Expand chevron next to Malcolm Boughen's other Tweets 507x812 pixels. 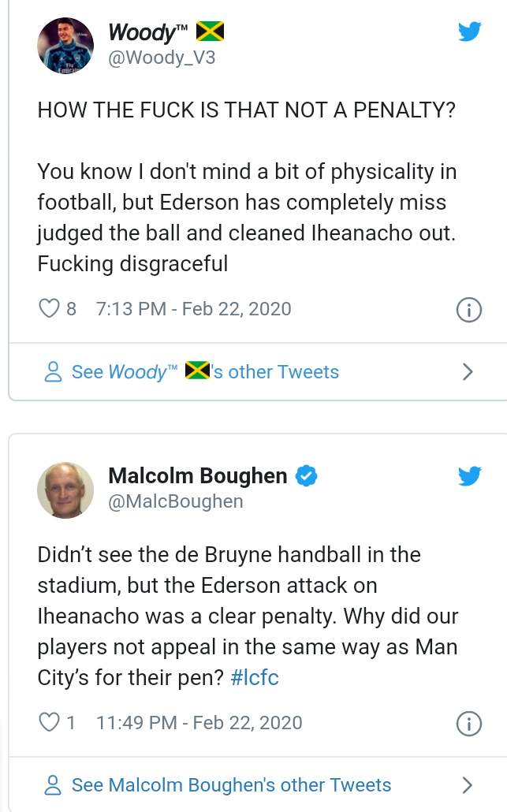(x=468, y=785)
